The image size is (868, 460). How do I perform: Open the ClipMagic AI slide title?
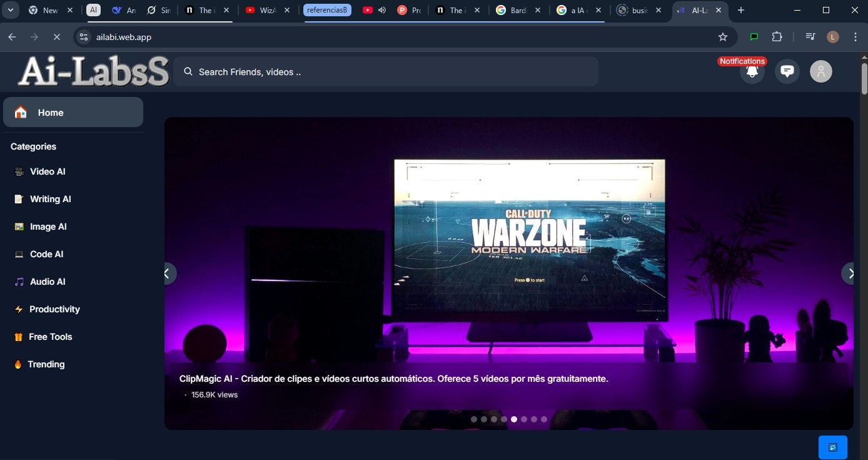click(x=393, y=379)
